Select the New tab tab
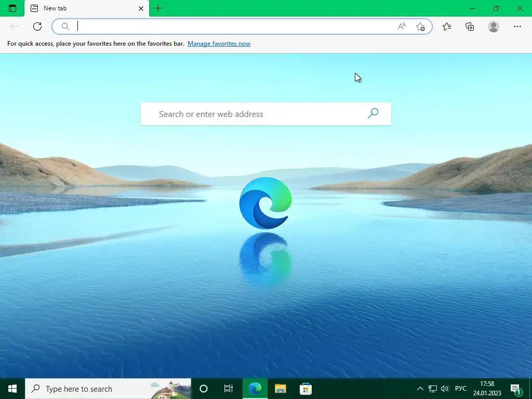The height and width of the screenshot is (399, 532). coord(87,8)
